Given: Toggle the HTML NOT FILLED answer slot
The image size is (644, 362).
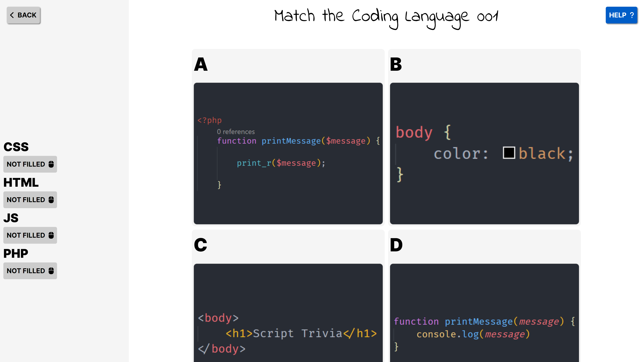Looking at the screenshot, I should point(30,199).
